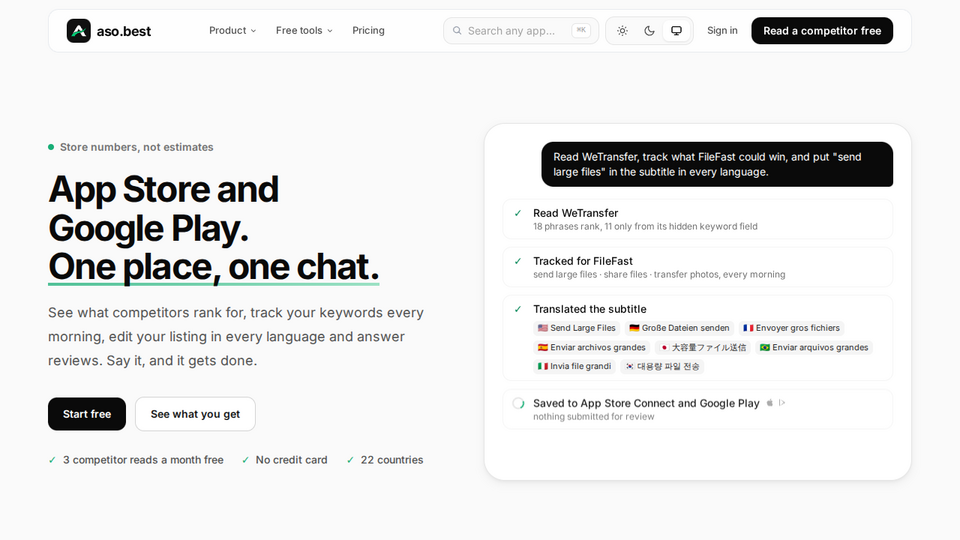Viewport: 960px width, 540px height.
Task: Click "send large files · share files" line
Action: point(659,274)
